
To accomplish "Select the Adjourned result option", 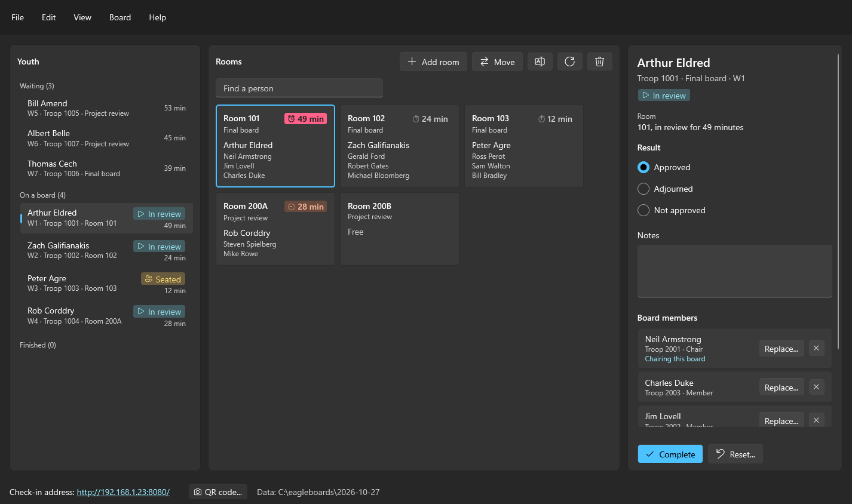I will (665, 189).
